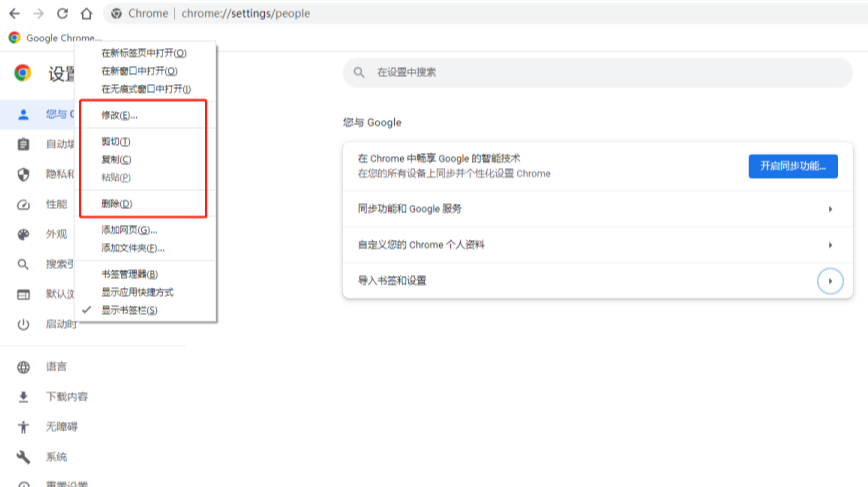Click the Chrome site info icon in address bar

pyautogui.click(x=116, y=13)
